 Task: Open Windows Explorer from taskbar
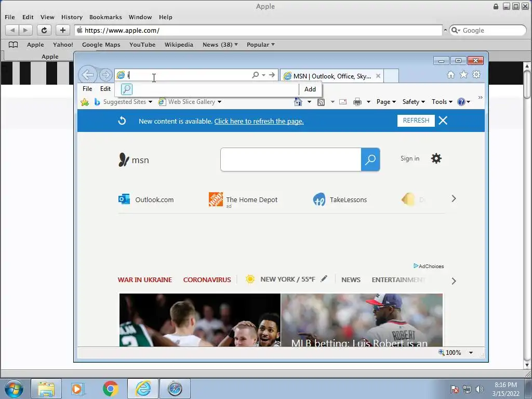click(x=46, y=389)
